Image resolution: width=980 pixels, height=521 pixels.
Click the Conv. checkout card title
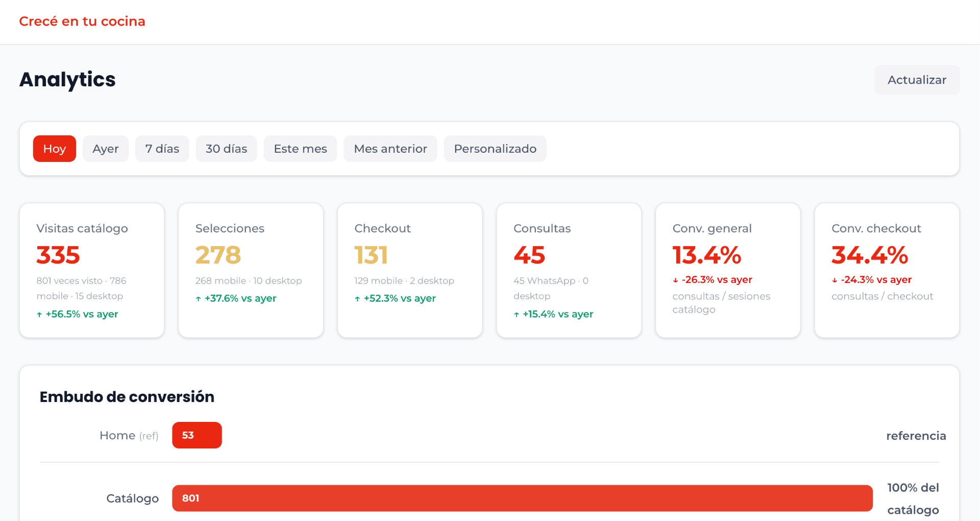click(x=876, y=228)
